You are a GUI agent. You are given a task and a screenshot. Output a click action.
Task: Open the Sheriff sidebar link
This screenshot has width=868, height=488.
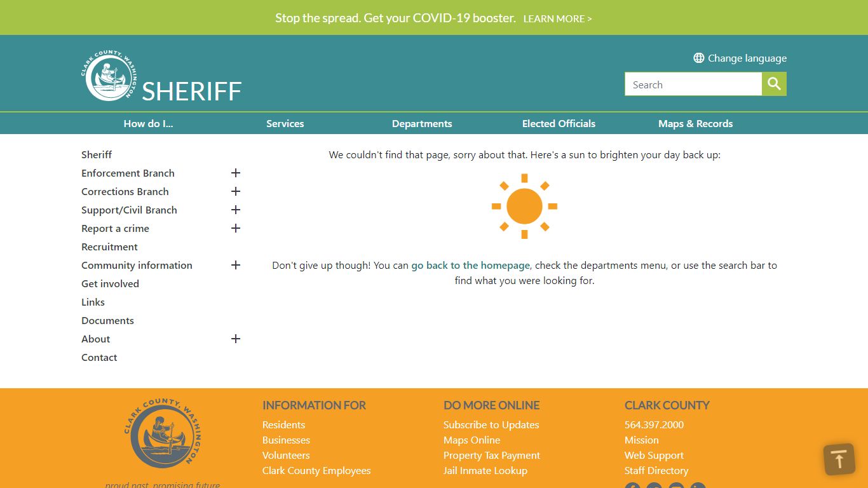pyautogui.click(x=97, y=154)
